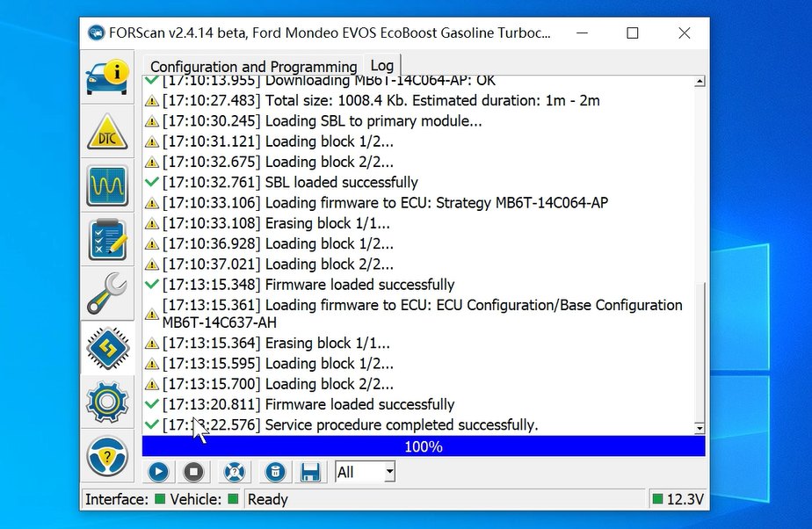Click the lifebuoy help icon in toolbar

coord(233,472)
